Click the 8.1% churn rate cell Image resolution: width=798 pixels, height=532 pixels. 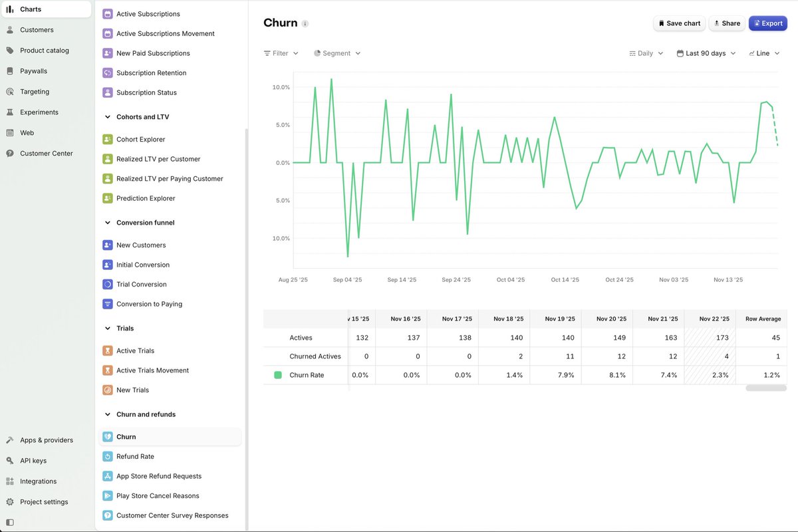606,375
